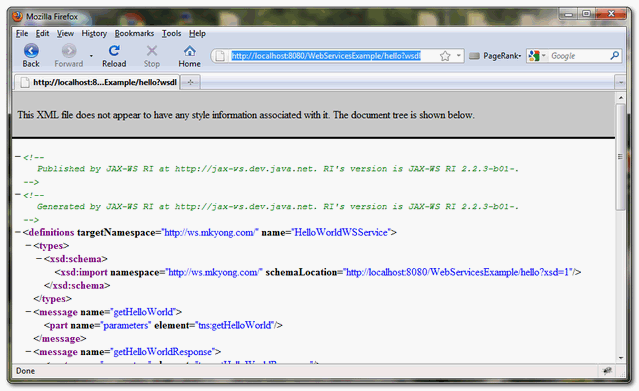Image resolution: width=639 pixels, height=391 pixels.
Task: Select the hello?wsdl tab
Action: click(97, 82)
